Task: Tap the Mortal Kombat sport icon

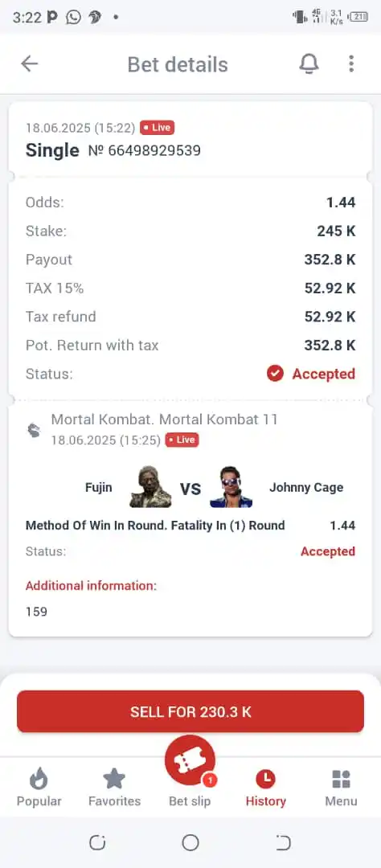Action: pos(35,429)
